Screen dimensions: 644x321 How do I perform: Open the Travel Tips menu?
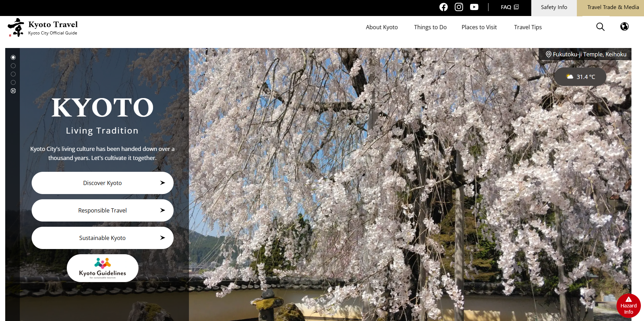tap(527, 27)
